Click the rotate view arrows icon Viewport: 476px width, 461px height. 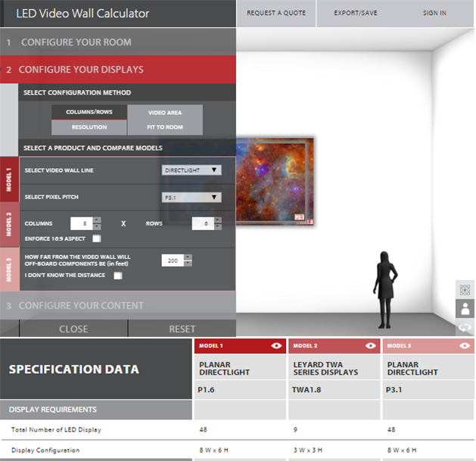click(465, 327)
